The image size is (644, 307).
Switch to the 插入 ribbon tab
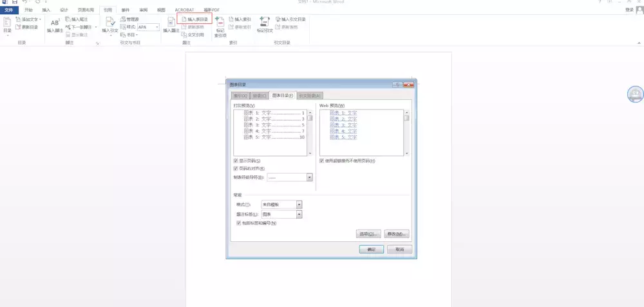[x=46, y=10]
